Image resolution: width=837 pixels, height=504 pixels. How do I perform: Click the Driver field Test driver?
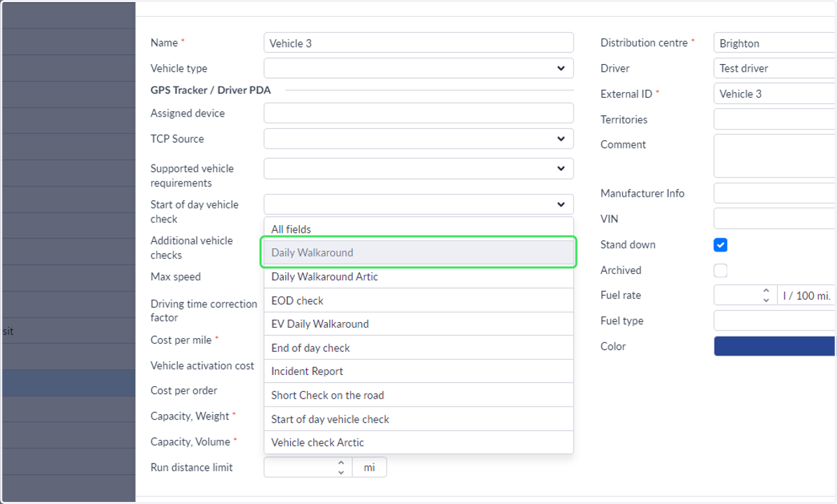(775, 68)
